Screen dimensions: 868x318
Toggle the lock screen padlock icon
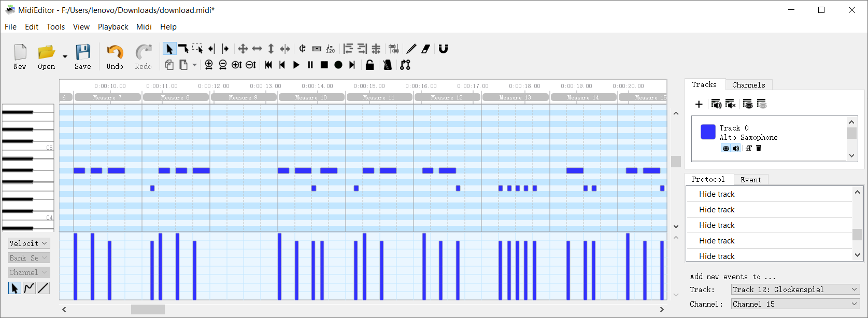click(369, 65)
